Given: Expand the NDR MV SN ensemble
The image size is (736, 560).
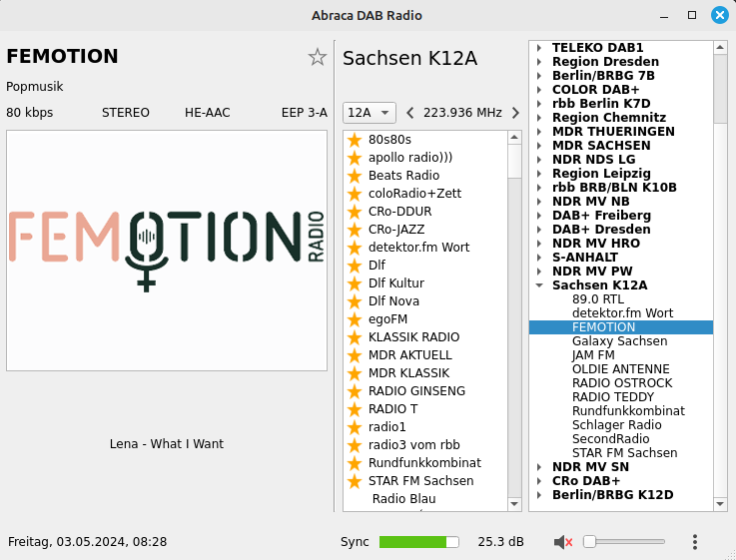Looking at the screenshot, I should (539, 467).
